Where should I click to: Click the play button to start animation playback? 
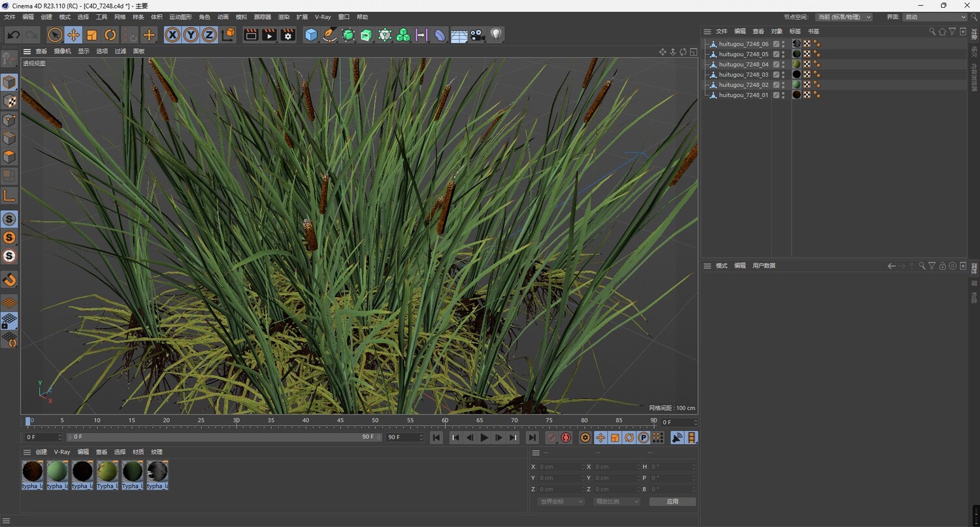pyautogui.click(x=483, y=437)
